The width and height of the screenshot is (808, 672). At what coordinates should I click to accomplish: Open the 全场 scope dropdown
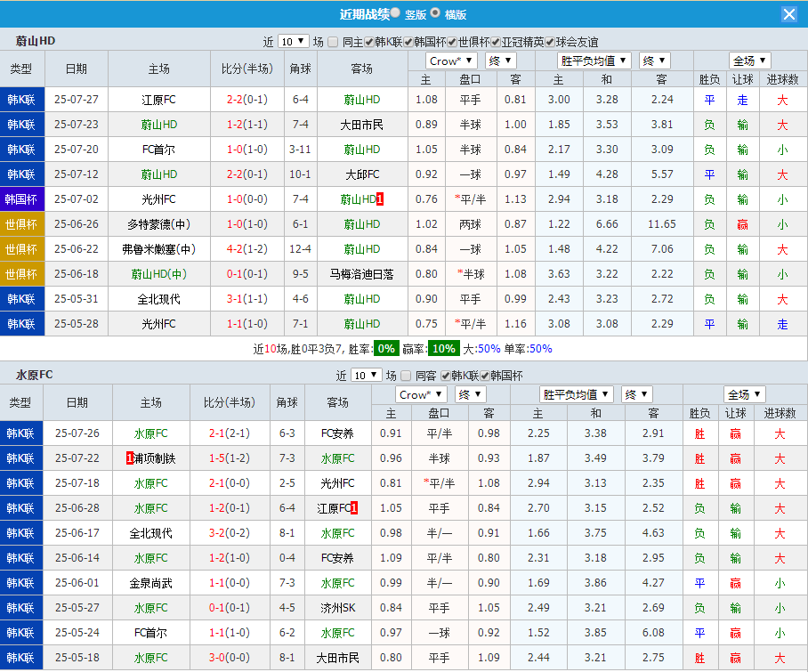pyautogui.click(x=750, y=61)
